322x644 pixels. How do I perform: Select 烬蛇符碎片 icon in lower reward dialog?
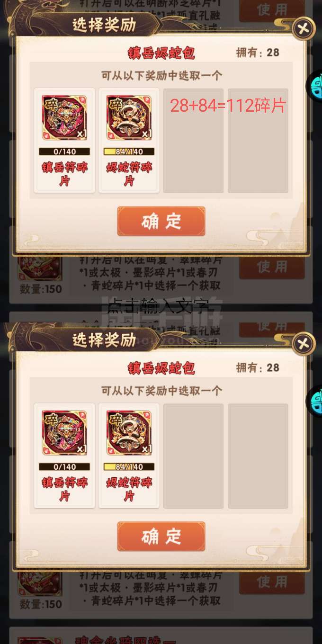click(129, 433)
